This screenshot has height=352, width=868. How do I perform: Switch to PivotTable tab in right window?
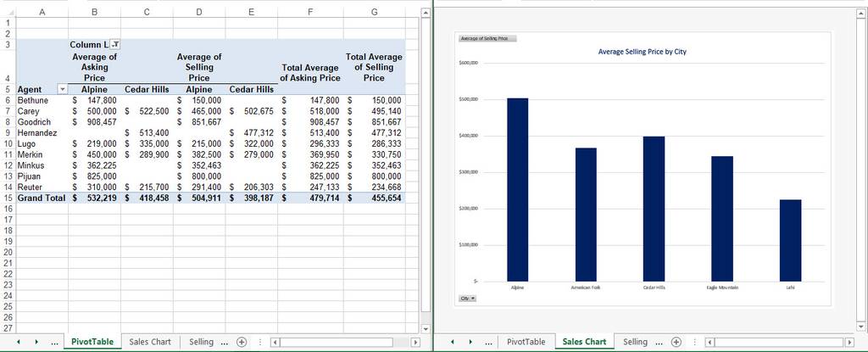(x=526, y=342)
